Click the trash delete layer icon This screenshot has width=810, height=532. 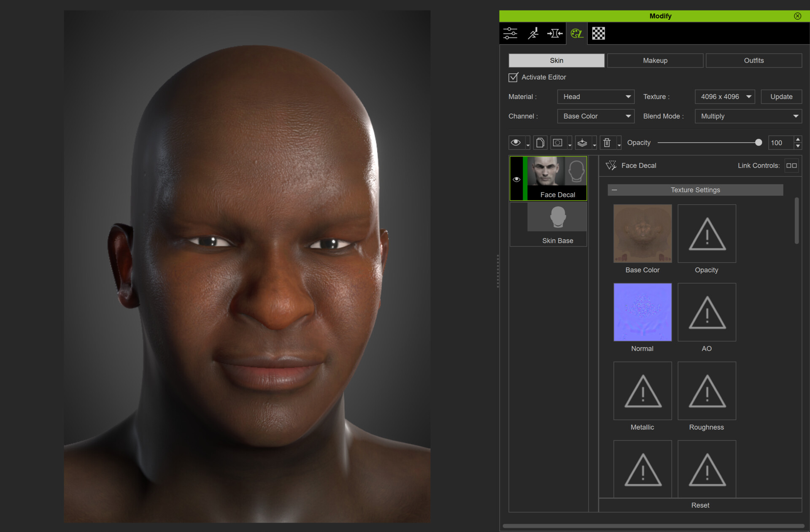(607, 143)
